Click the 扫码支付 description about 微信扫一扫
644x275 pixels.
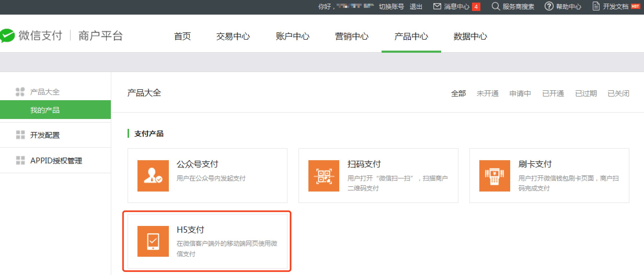398,183
